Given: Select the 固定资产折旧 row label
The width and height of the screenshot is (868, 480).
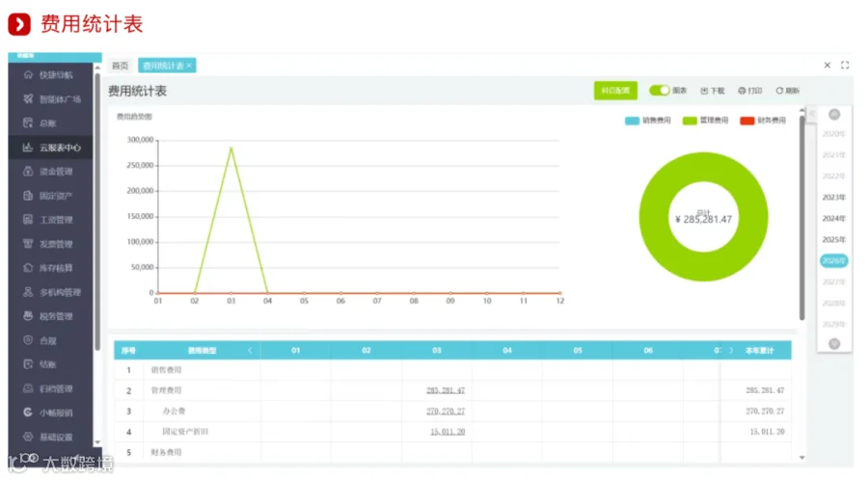Looking at the screenshot, I should [x=185, y=432].
